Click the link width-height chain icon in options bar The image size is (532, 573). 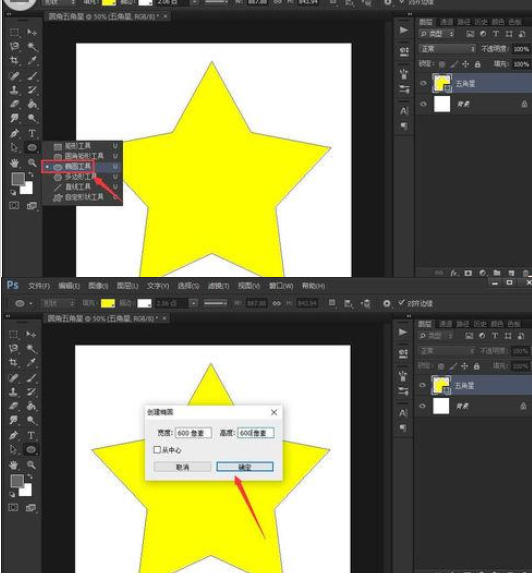(x=277, y=303)
